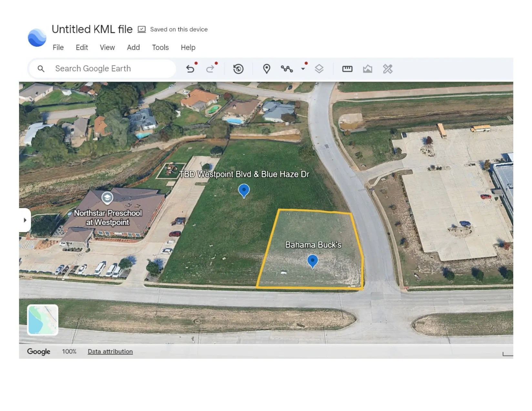Select the draw path or polygon tool
532x411 pixels.
click(287, 69)
